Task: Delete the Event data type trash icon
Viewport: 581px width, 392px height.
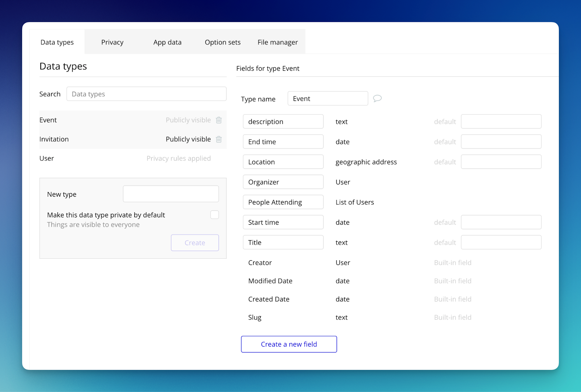Action: [x=219, y=120]
